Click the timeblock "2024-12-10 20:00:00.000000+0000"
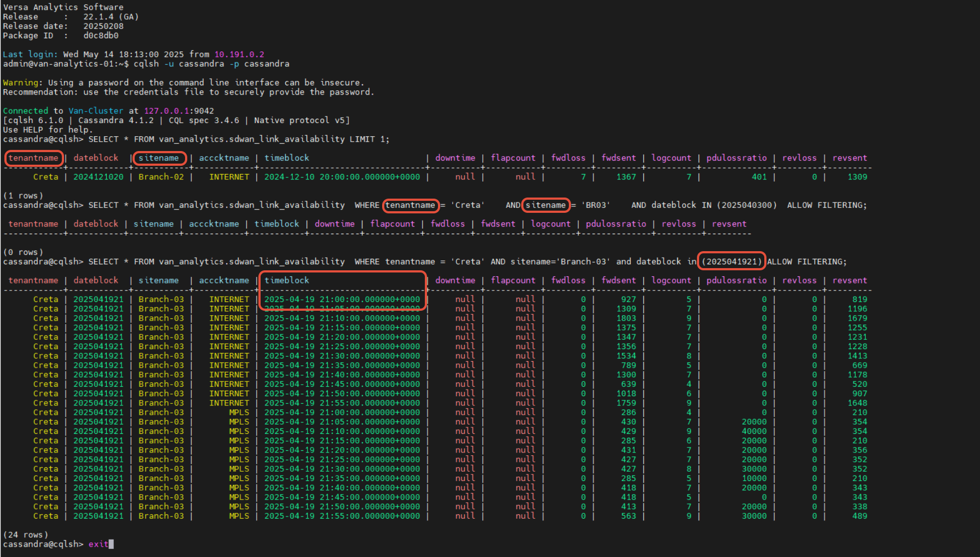This screenshot has width=980, height=557. pos(342,177)
